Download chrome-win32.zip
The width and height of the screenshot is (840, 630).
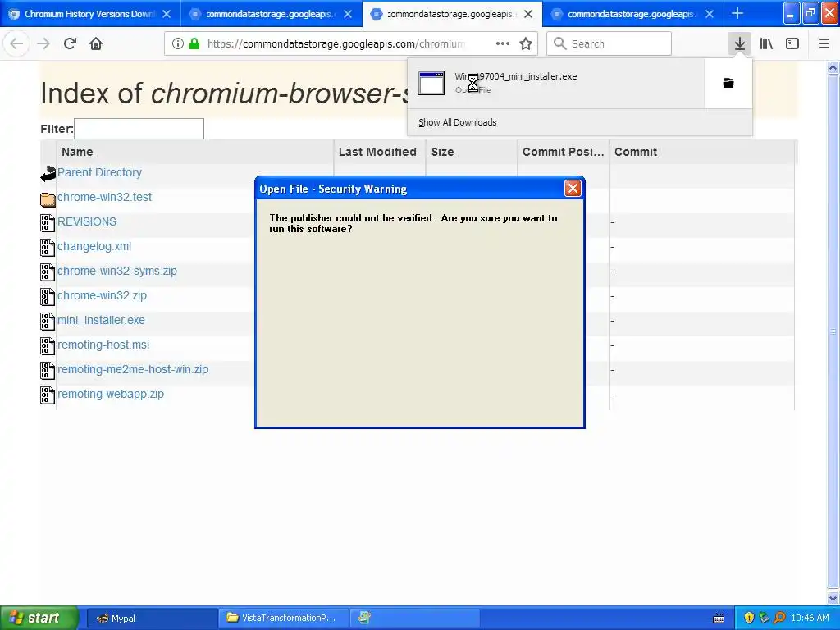coord(102,295)
